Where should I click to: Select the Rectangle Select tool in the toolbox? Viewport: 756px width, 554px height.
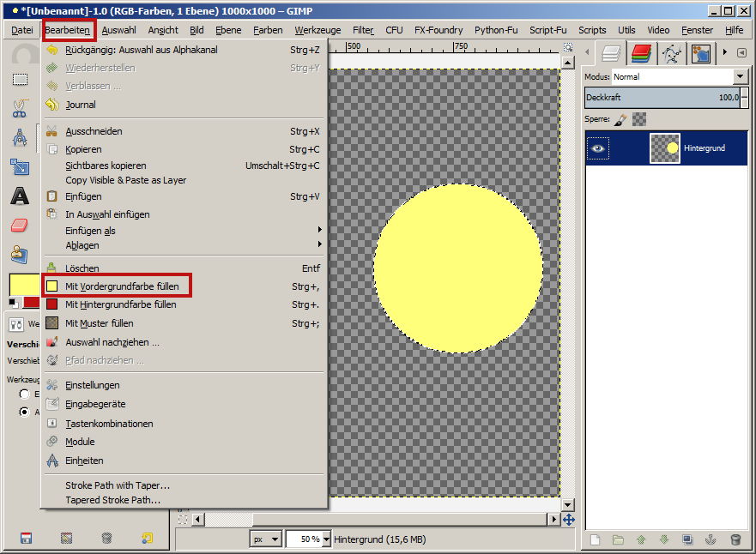pos(20,80)
